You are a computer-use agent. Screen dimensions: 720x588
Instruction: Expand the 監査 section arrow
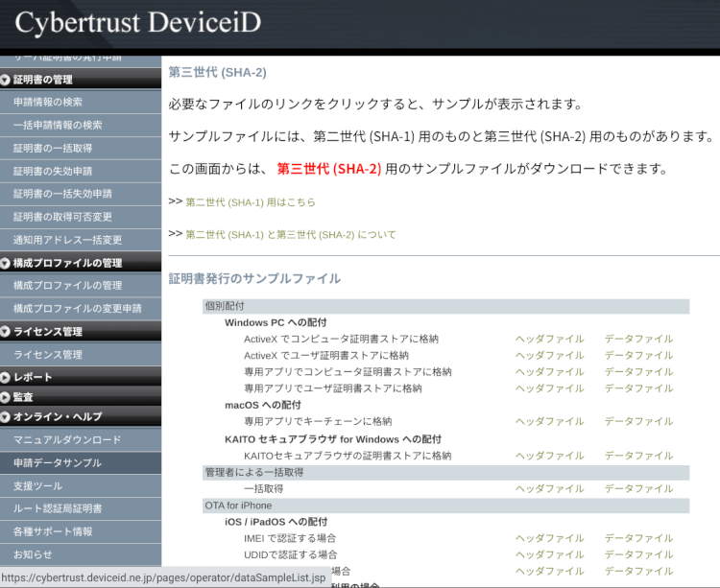pos(5,397)
